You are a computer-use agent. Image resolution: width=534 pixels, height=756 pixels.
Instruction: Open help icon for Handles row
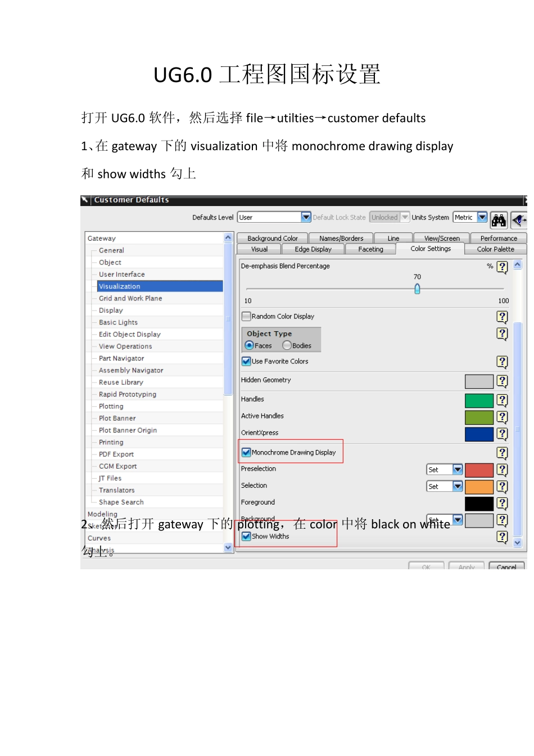click(503, 400)
